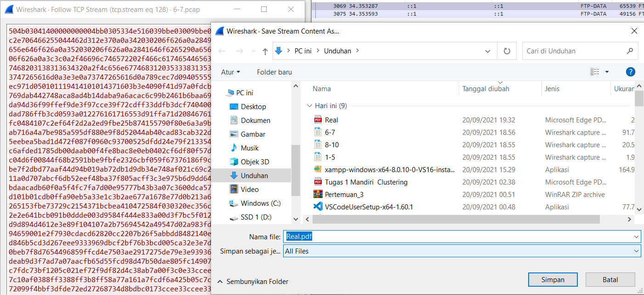Refresh the Unduhan folder listing
Viewport: 644px width, 295px height.
507,51
